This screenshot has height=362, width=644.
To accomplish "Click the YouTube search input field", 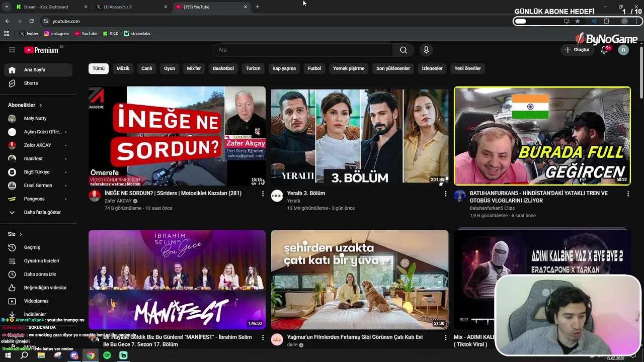I will [x=303, y=50].
